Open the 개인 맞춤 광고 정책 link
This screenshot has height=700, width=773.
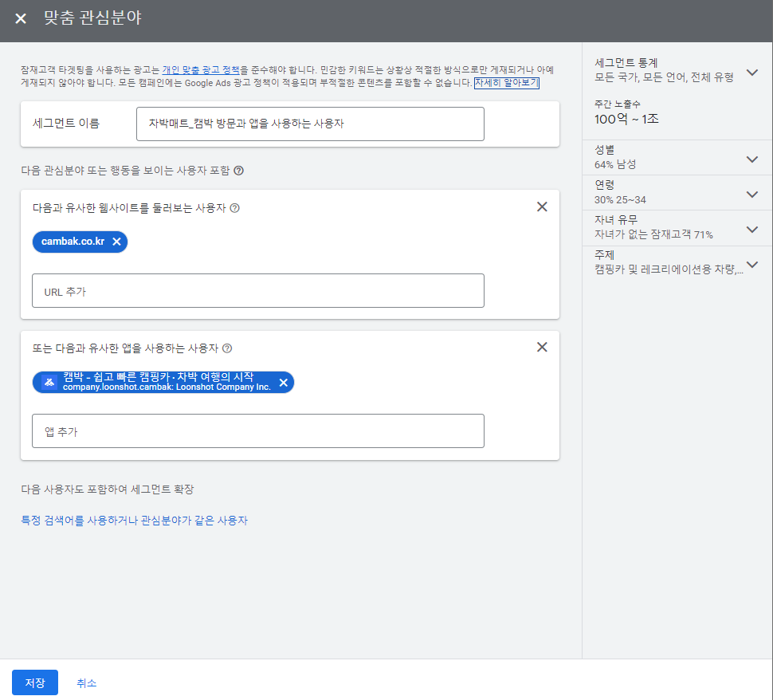click(x=201, y=70)
